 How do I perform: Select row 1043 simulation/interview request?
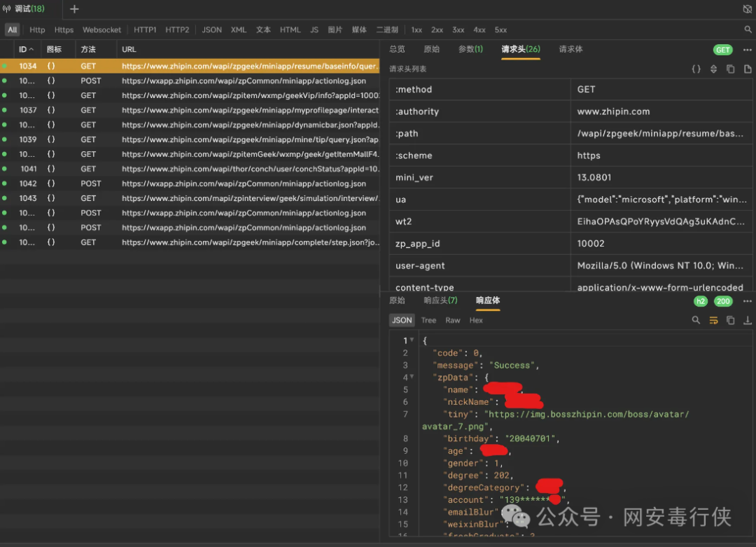[190, 198]
